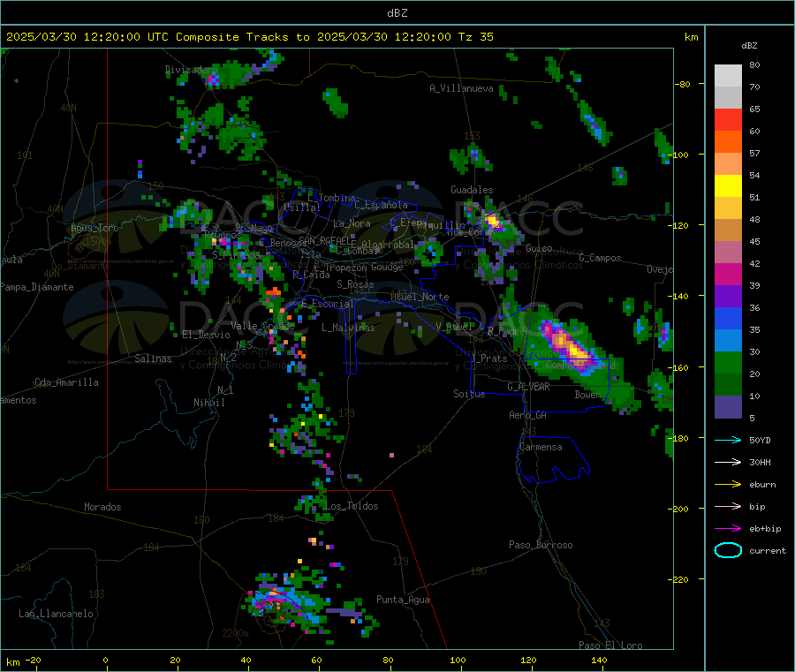Image resolution: width=795 pixels, height=672 pixels.
Task: Click the 'Cda_Amarilla' map label
Action: [66, 382]
